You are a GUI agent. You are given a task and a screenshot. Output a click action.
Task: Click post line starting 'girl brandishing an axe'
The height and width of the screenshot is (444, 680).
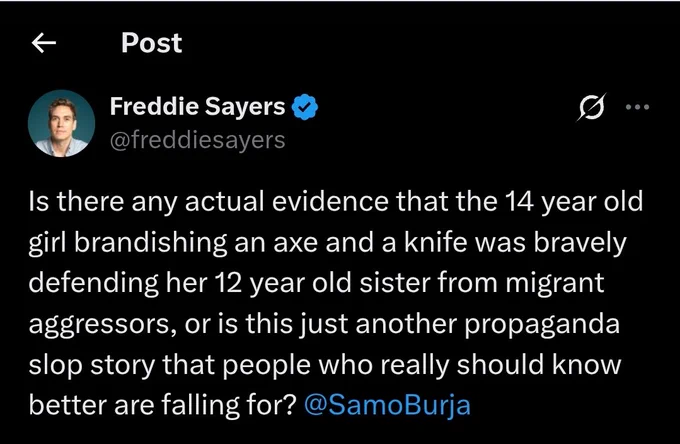coord(328,243)
